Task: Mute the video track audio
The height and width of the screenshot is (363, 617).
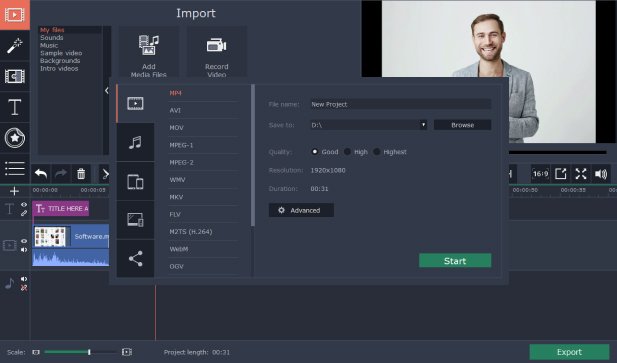Action: (x=24, y=250)
